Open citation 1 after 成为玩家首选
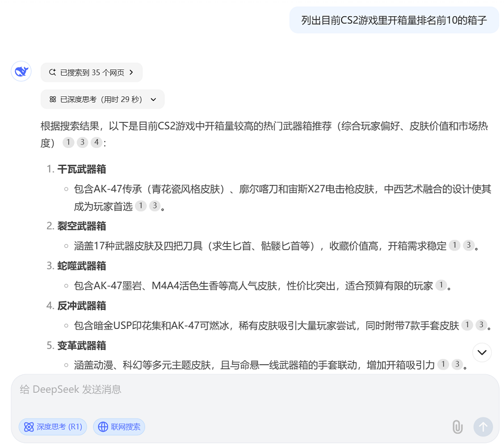Image resolution: width=504 pixels, height=446 pixels. (x=141, y=206)
